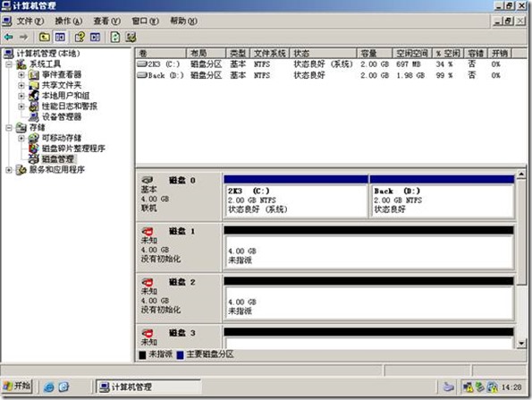Select 磁盘碎片整理程序 in the tree
The width and height of the screenshot is (532, 400).
coord(73,149)
